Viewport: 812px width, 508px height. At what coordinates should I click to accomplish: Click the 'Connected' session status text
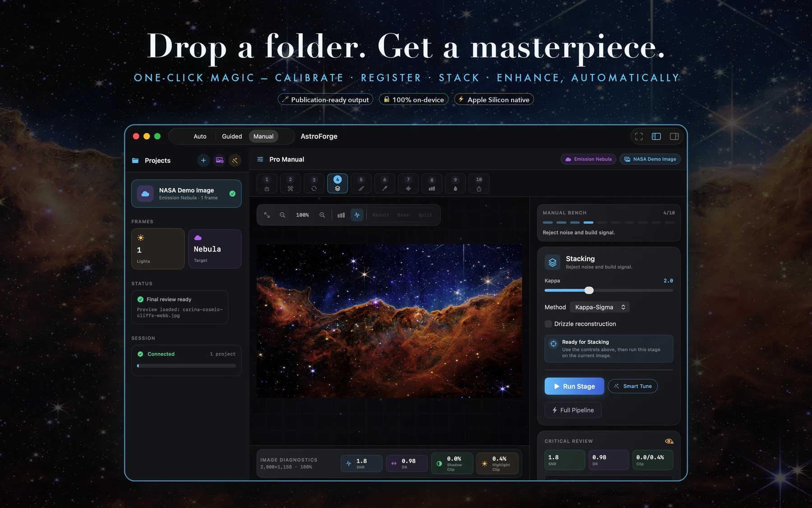161,354
